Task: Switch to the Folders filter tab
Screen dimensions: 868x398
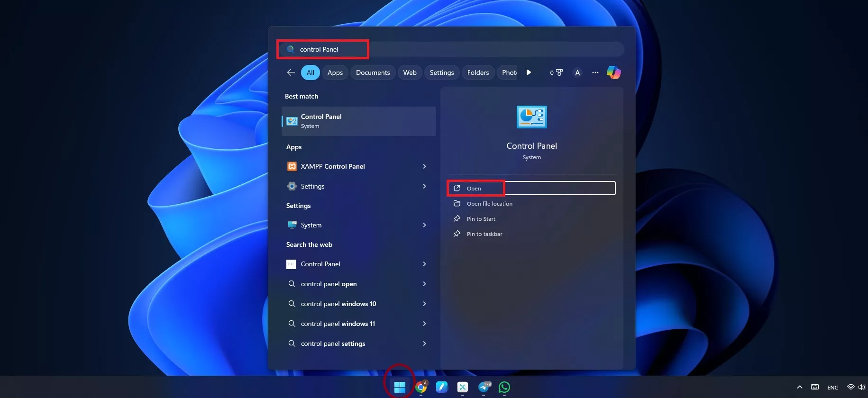Action: point(478,72)
